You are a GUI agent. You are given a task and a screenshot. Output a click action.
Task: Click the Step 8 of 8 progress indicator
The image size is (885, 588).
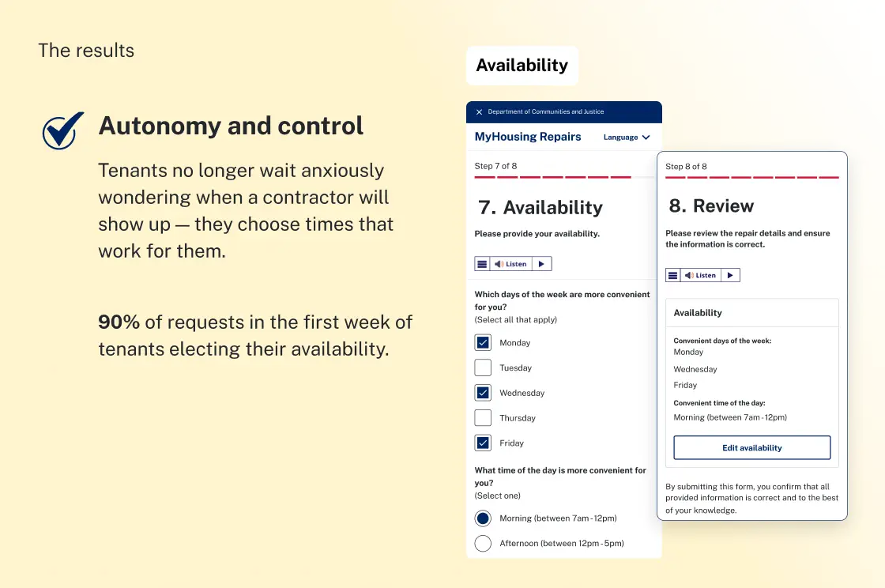coord(751,171)
